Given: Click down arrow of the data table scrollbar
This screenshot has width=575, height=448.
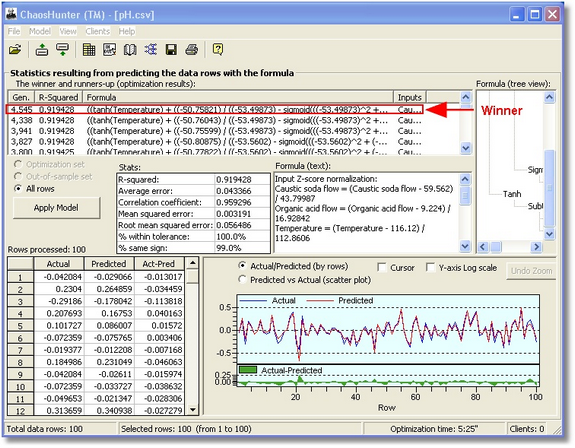Looking at the screenshot, I should click(x=193, y=409).
